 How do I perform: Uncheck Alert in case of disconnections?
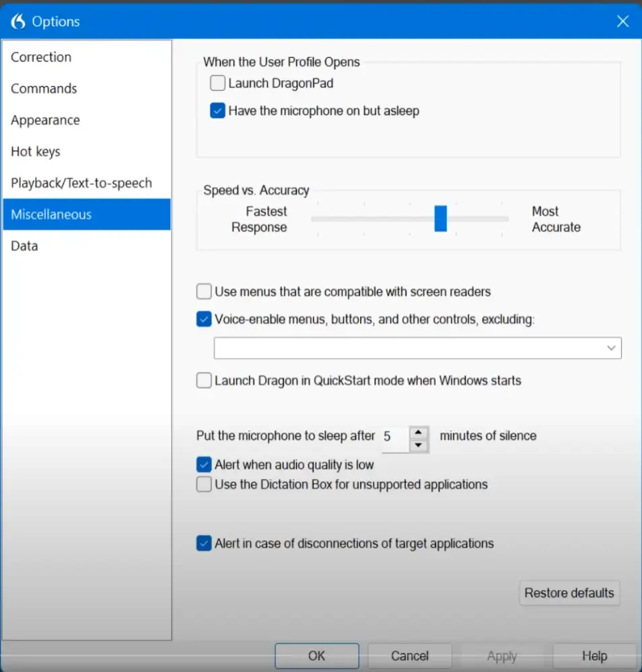pyautogui.click(x=204, y=544)
